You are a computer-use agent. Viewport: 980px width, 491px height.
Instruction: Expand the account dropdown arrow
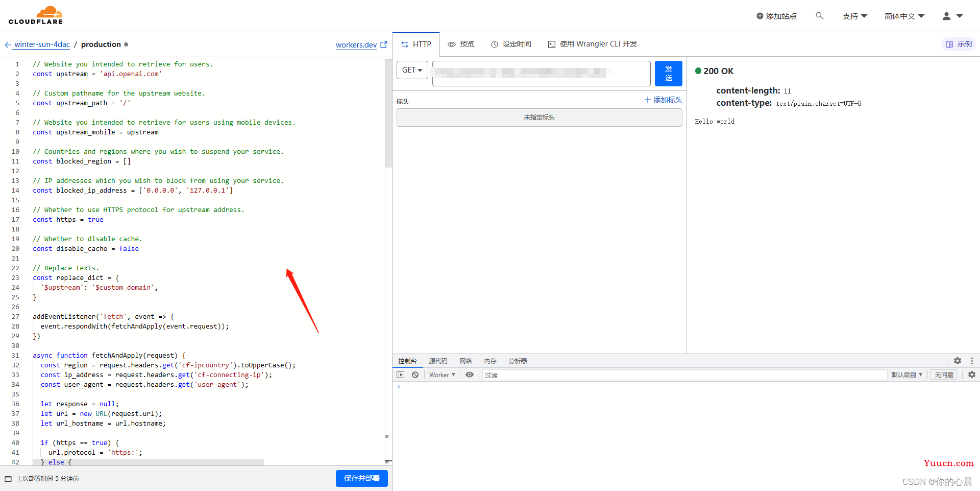[960, 16]
